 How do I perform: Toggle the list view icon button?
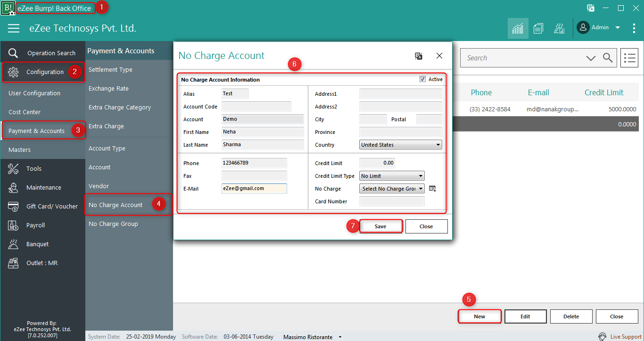coord(629,58)
